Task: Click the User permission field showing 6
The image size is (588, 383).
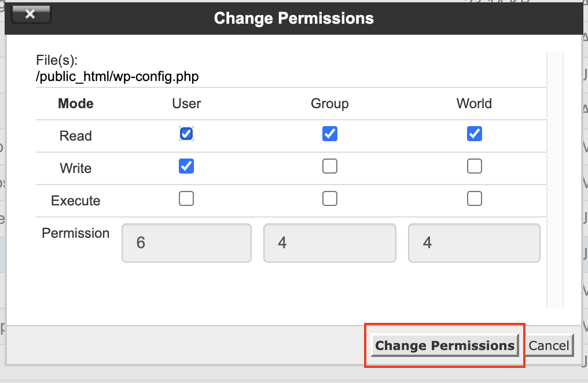Action: click(x=186, y=243)
